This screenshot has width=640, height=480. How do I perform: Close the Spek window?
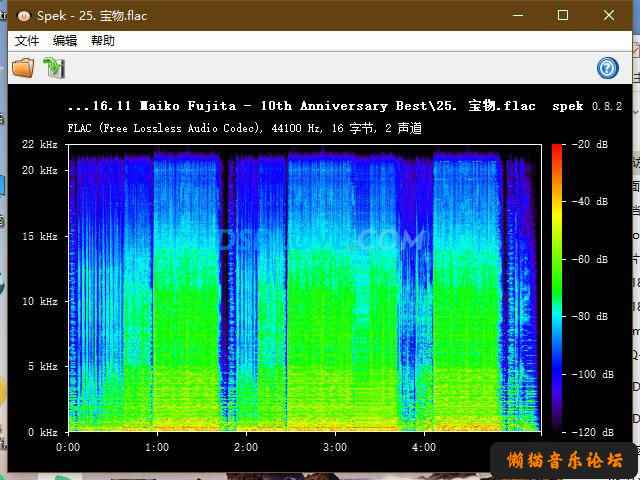pyautogui.click(x=609, y=16)
